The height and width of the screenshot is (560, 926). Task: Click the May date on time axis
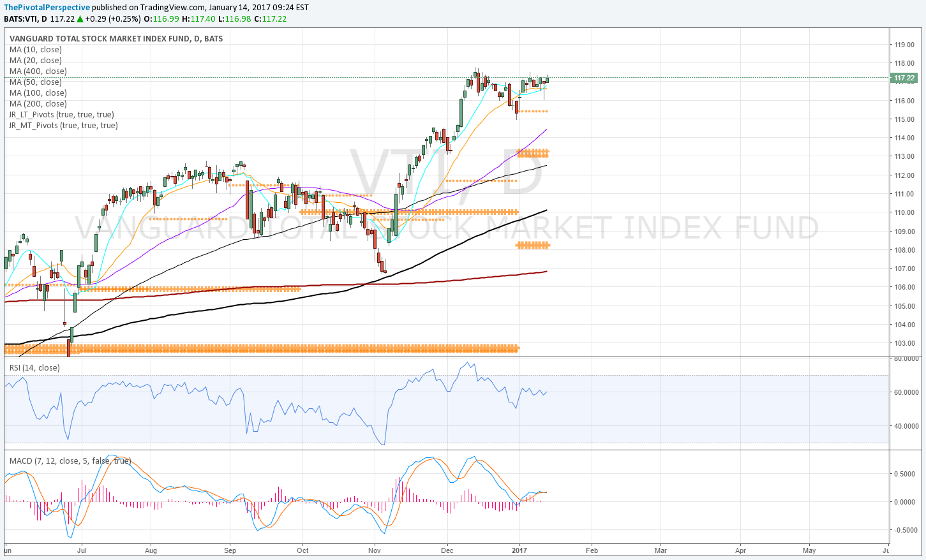pos(809,550)
